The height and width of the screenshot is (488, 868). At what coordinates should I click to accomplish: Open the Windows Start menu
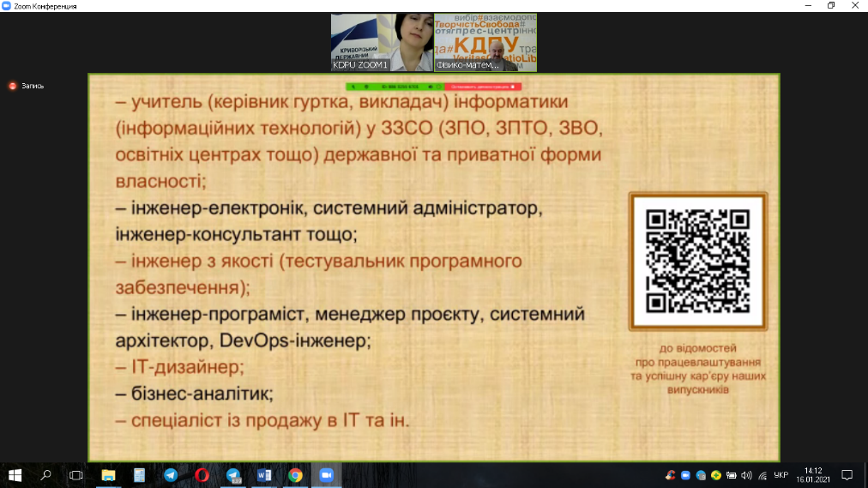(x=15, y=474)
